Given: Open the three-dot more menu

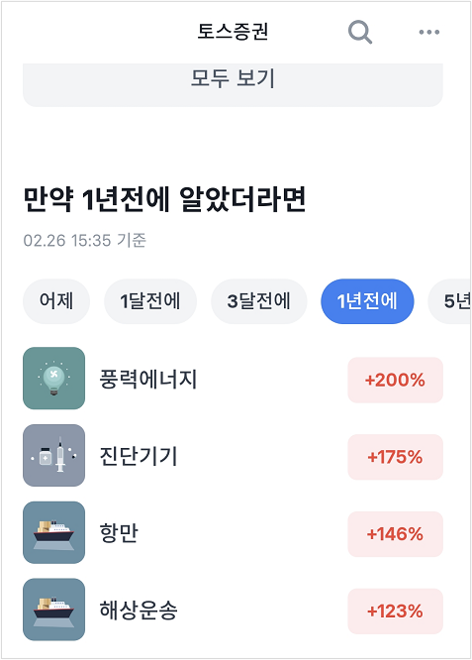Looking at the screenshot, I should tap(429, 32).
